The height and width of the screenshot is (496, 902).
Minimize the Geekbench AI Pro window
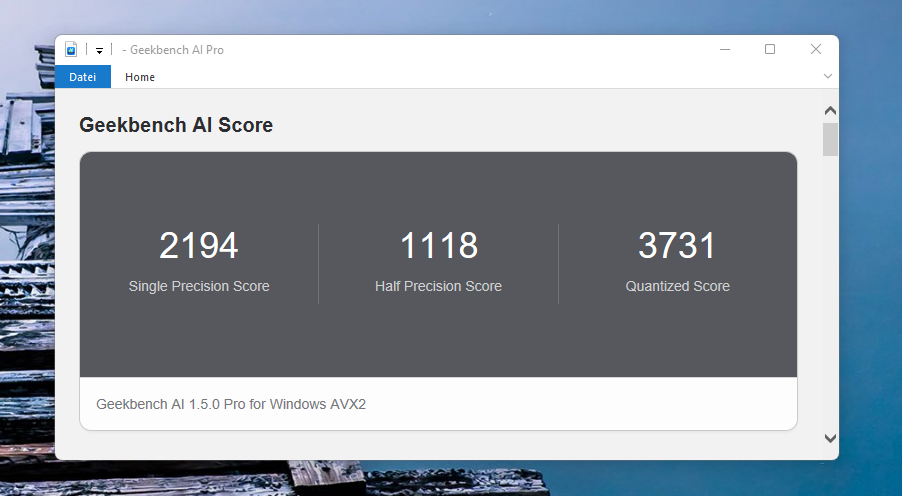click(x=725, y=49)
